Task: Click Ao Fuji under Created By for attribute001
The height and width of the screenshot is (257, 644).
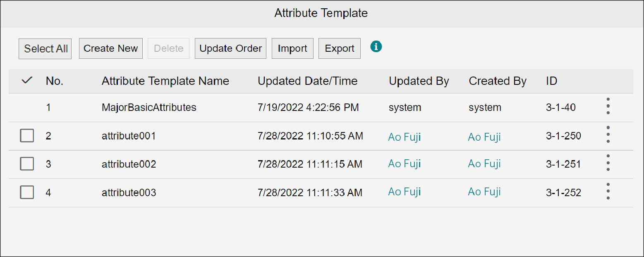Action: click(484, 137)
